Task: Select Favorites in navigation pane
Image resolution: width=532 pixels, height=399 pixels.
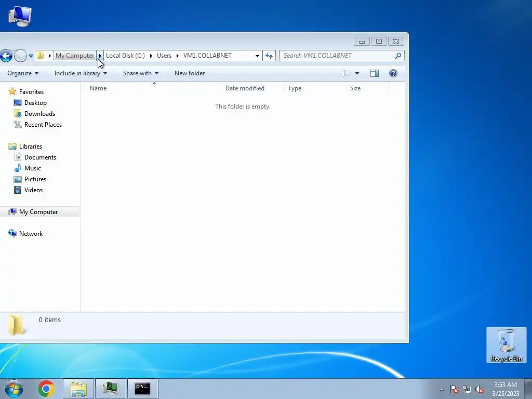Action: [x=31, y=92]
